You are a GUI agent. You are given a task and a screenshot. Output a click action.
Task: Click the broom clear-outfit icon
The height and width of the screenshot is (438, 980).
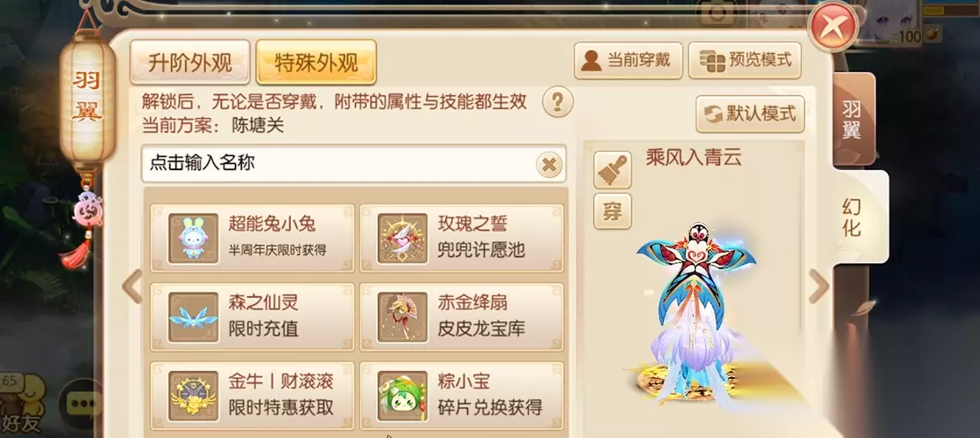612,170
